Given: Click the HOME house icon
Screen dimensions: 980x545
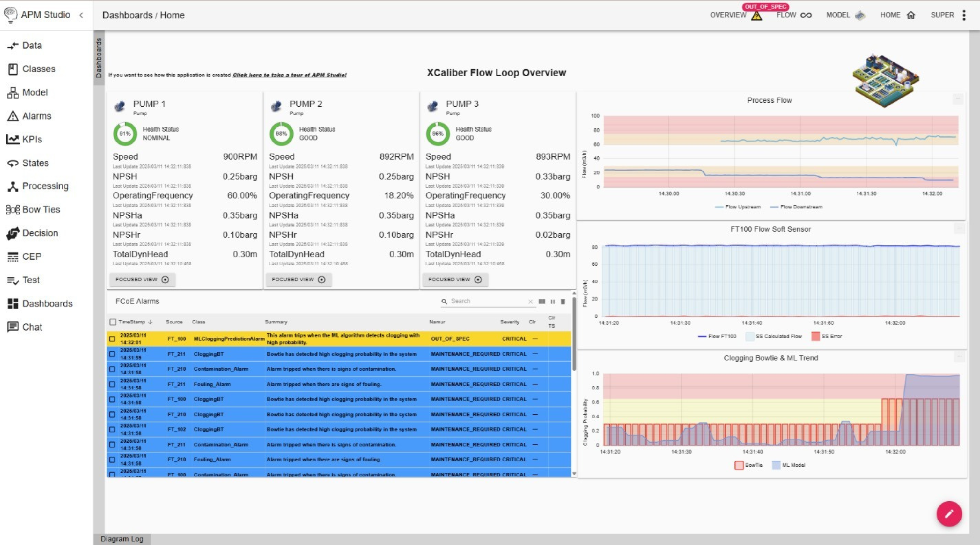Looking at the screenshot, I should click(x=911, y=15).
